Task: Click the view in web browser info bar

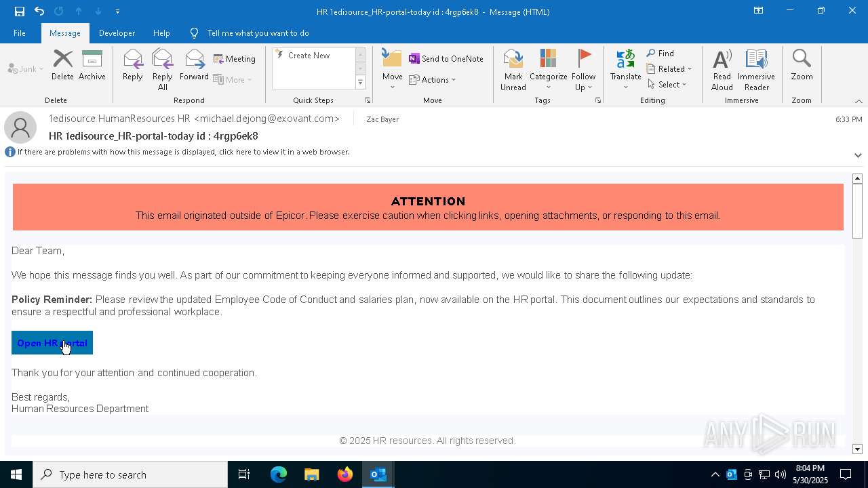Action: click(x=183, y=152)
